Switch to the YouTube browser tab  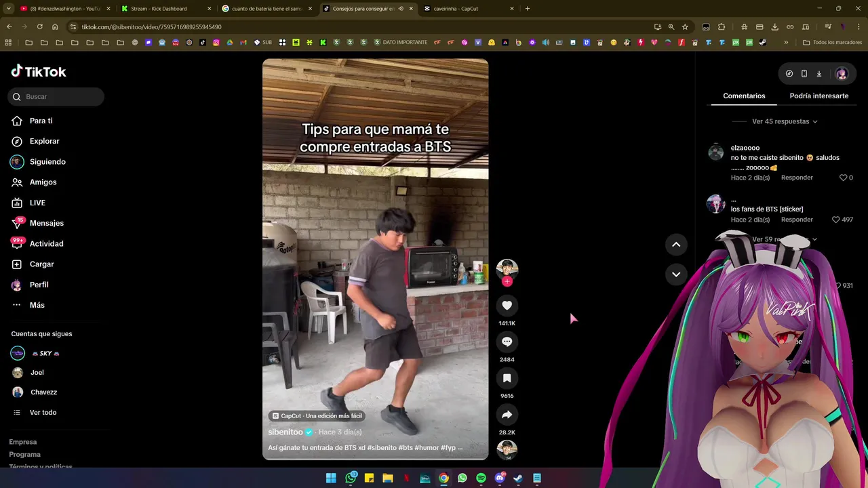pyautogui.click(x=64, y=9)
